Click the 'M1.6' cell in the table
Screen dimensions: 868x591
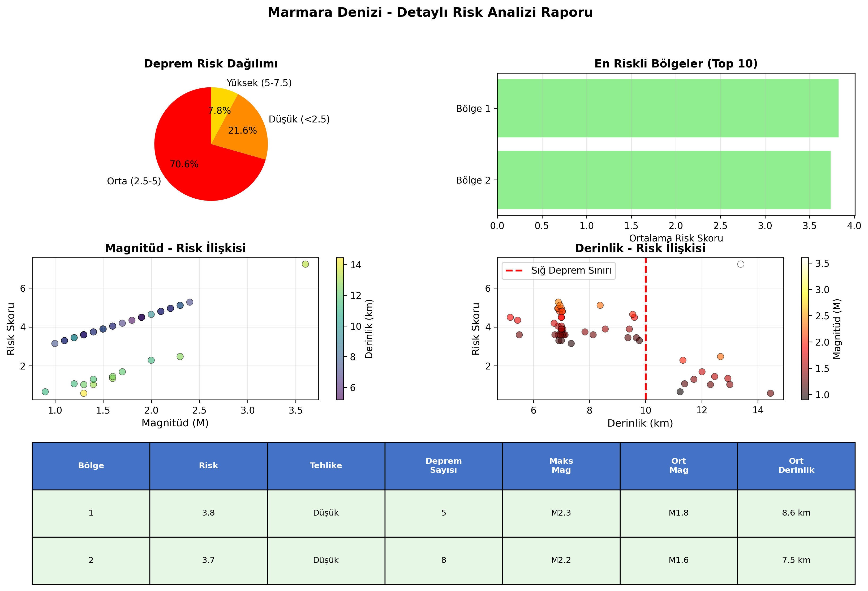click(x=679, y=560)
